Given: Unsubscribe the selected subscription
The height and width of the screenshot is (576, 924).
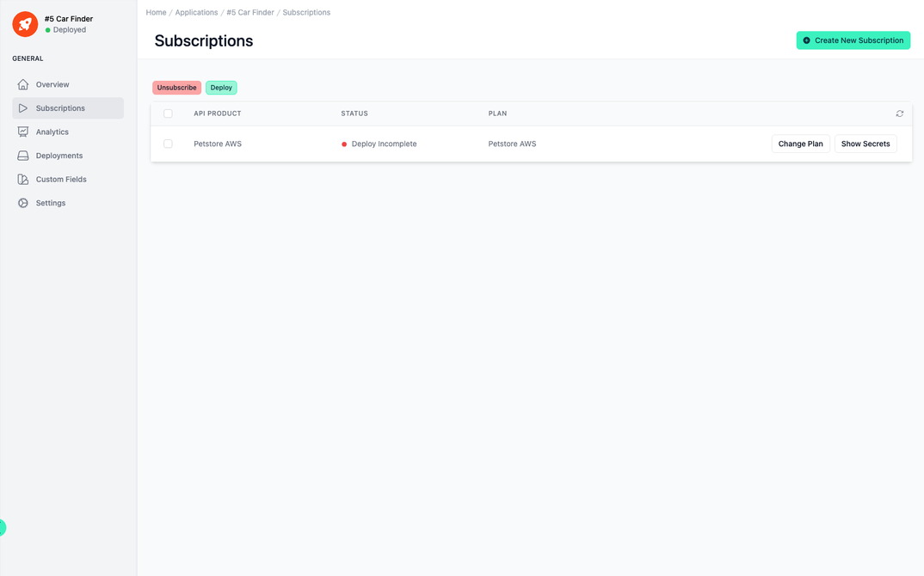Looking at the screenshot, I should (176, 87).
